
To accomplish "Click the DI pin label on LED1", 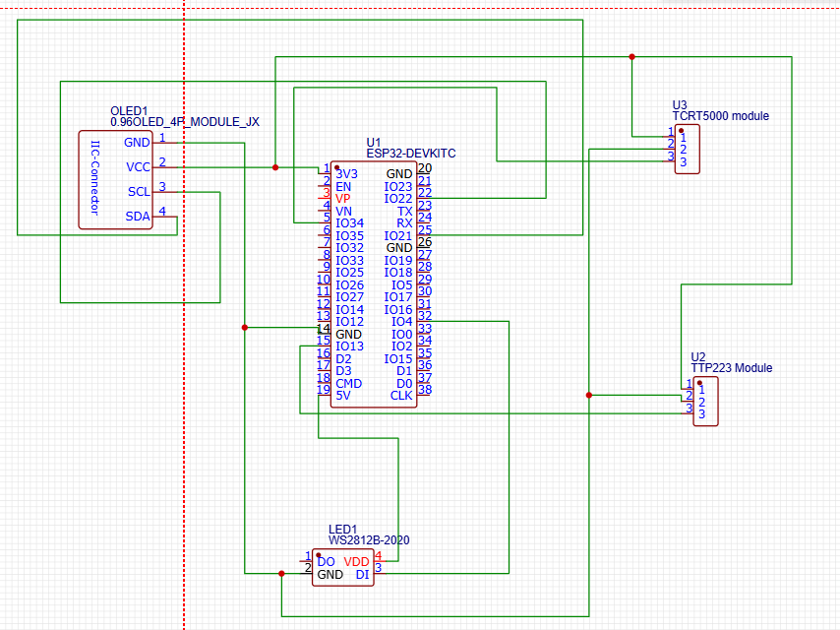I will (362, 574).
